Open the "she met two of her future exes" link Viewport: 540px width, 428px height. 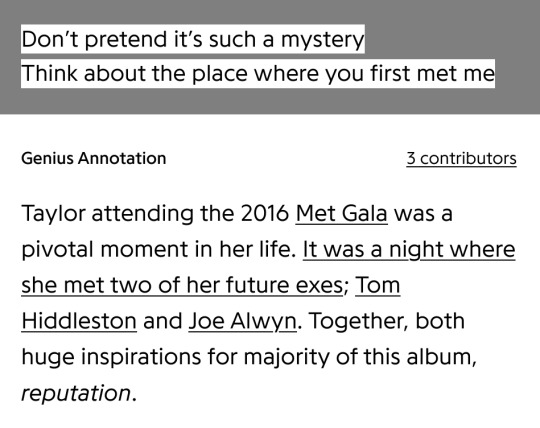182,285
